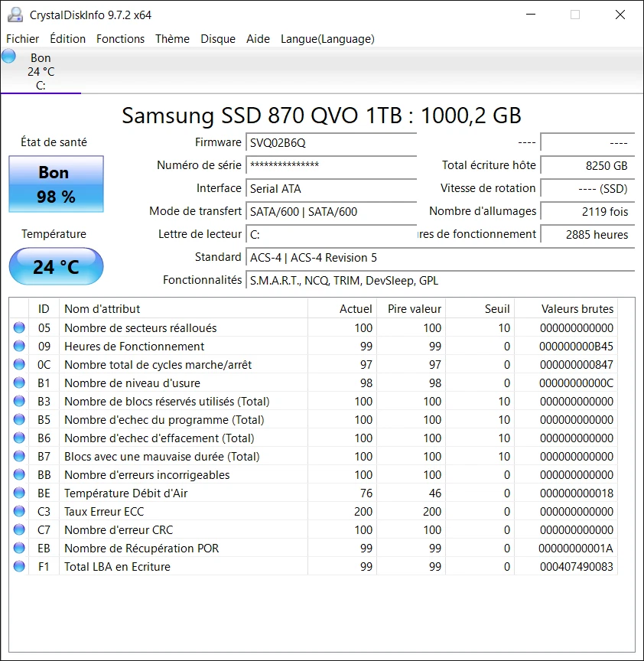Open the Thème menu

coord(172,39)
